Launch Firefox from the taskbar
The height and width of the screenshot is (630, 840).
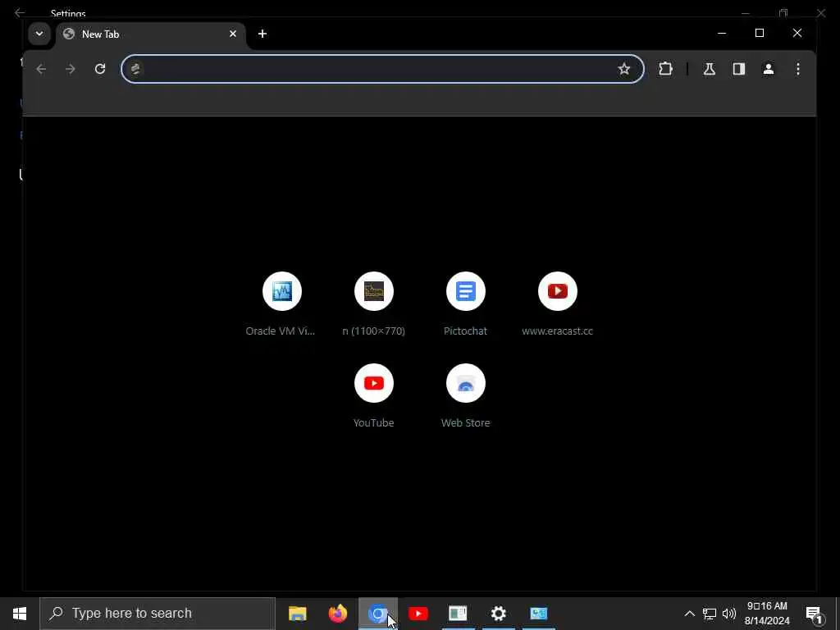(337, 614)
